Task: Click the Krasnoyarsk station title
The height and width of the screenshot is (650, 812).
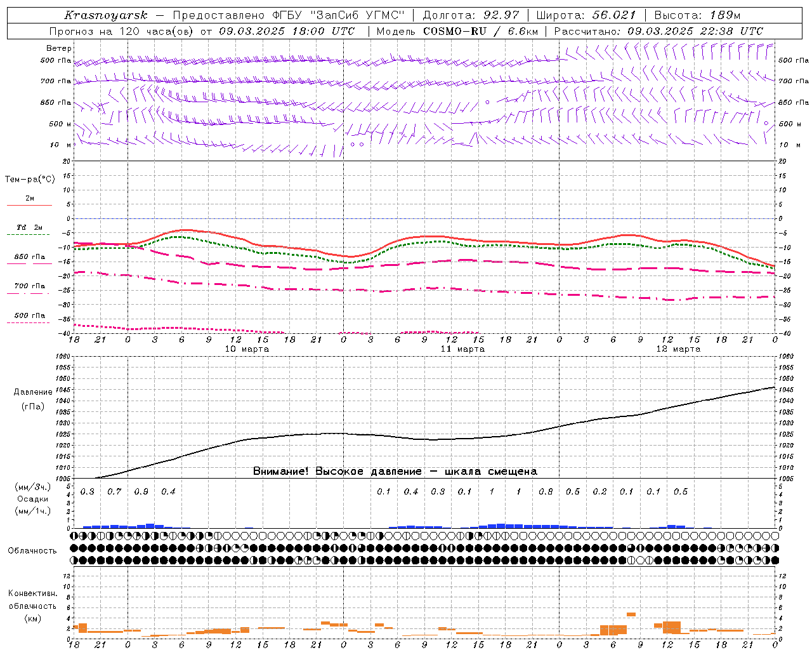Action: tap(106, 15)
